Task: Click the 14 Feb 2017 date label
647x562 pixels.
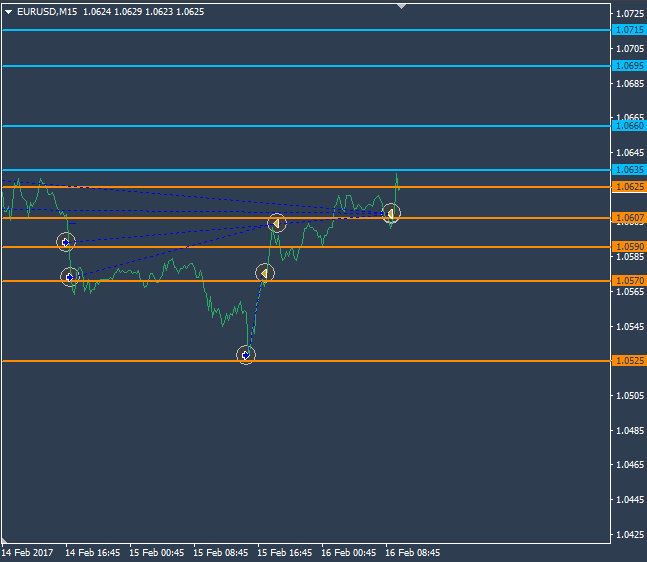Action: (x=28, y=553)
